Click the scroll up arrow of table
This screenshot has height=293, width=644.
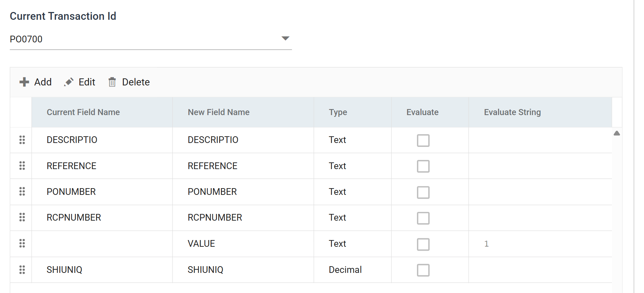tap(617, 133)
